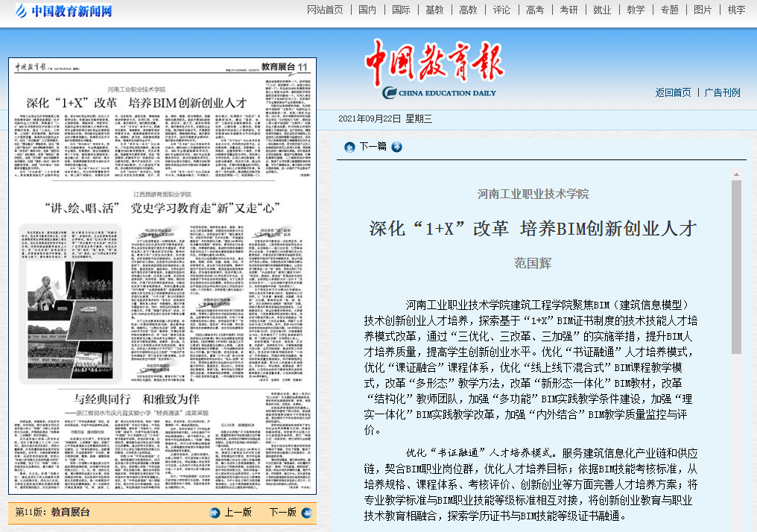Click the arrow icon before 上一版
Viewport: 757px width, 532px height.
[215, 512]
